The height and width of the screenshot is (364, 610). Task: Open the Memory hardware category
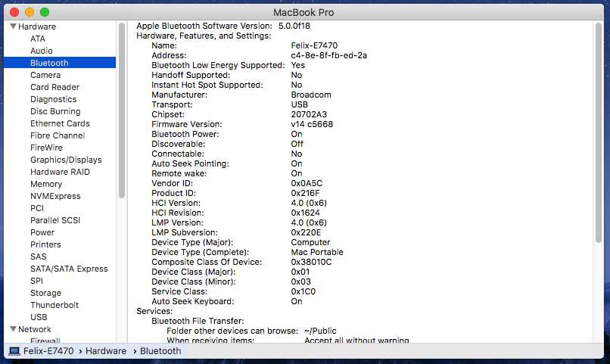click(46, 184)
